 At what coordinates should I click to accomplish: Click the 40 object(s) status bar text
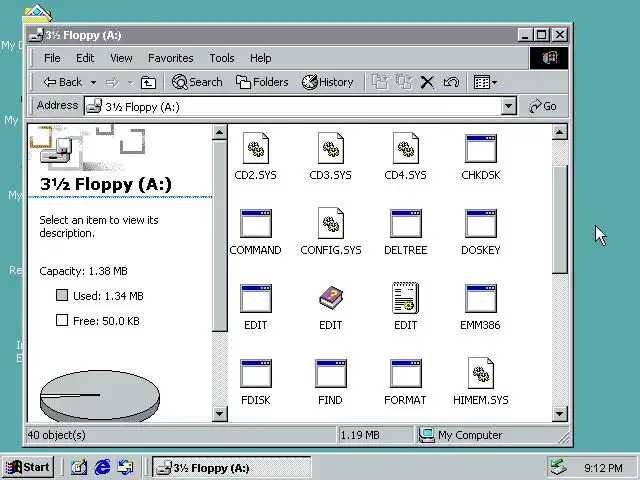[x=57, y=435]
